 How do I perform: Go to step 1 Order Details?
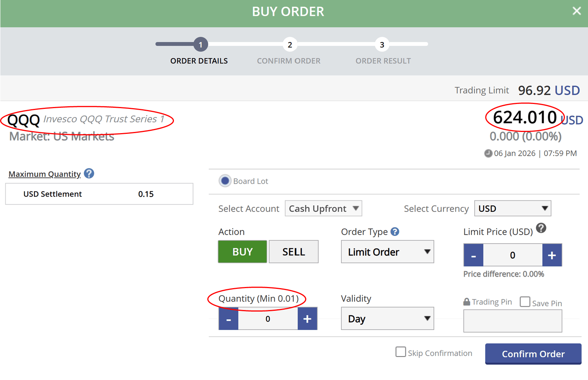200,45
